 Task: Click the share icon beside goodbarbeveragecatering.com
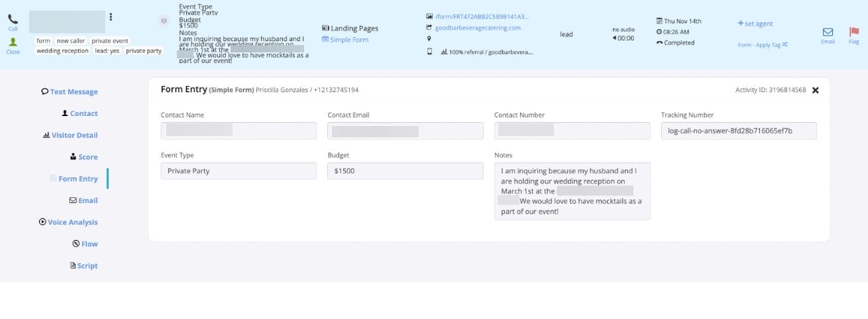(x=429, y=28)
